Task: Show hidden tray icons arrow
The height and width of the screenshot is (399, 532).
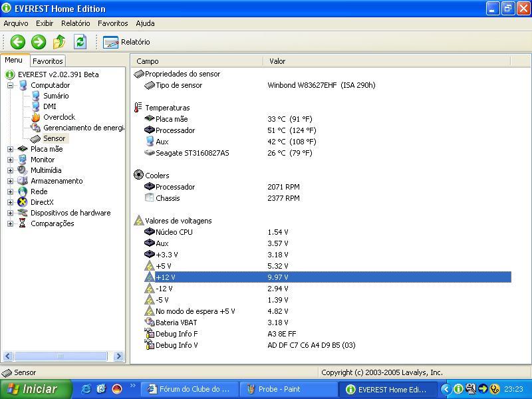Action: (x=446, y=389)
